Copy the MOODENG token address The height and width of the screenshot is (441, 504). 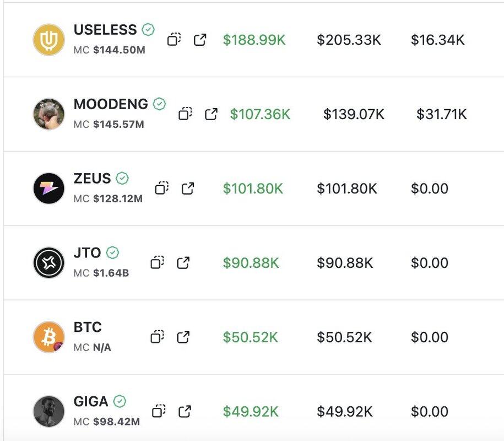point(185,114)
